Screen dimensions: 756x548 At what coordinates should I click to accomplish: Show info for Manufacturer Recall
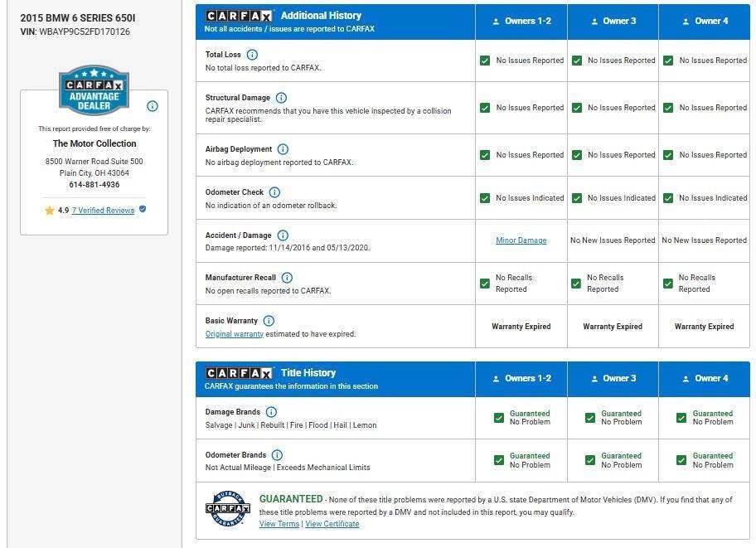pos(287,278)
